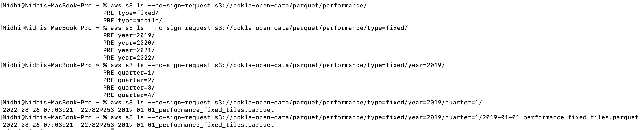Click the S3 path ending in "type=fixed/"
The height and width of the screenshot is (130, 644).
click(x=311, y=28)
